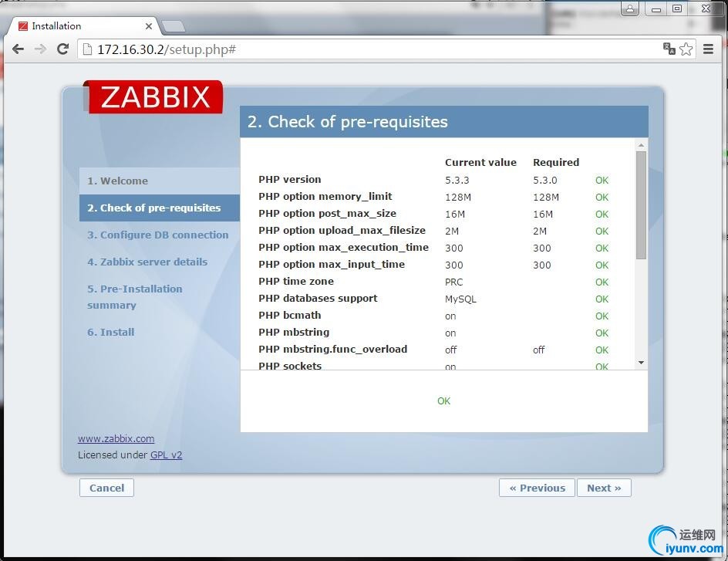Click the scroll down arrow of requirements list
This screenshot has height=561, width=728.
click(641, 363)
